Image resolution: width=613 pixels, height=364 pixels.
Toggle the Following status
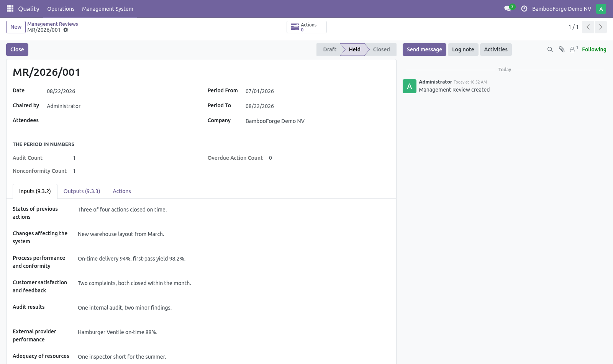(x=594, y=49)
